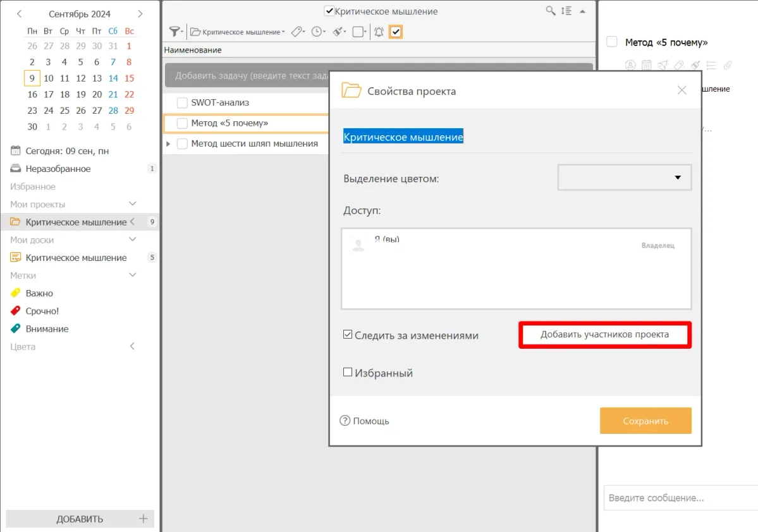The height and width of the screenshot is (532, 758).
Task: Click the funnel filter icon in toolbar
Action: pyautogui.click(x=175, y=32)
